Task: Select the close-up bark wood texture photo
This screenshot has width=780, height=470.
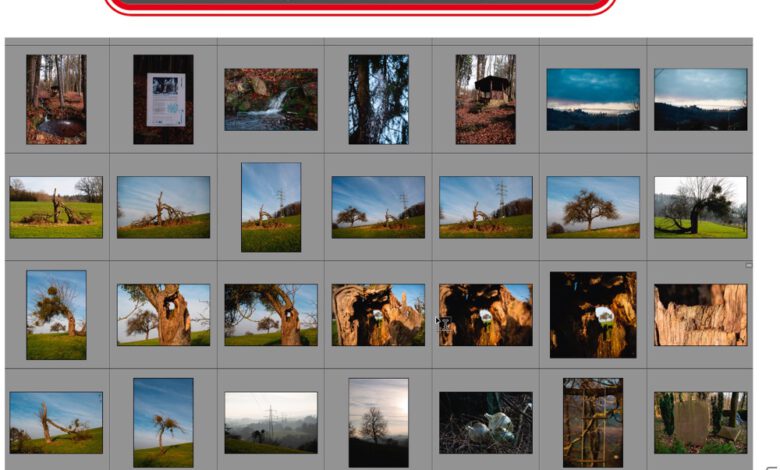Action: point(700,315)
